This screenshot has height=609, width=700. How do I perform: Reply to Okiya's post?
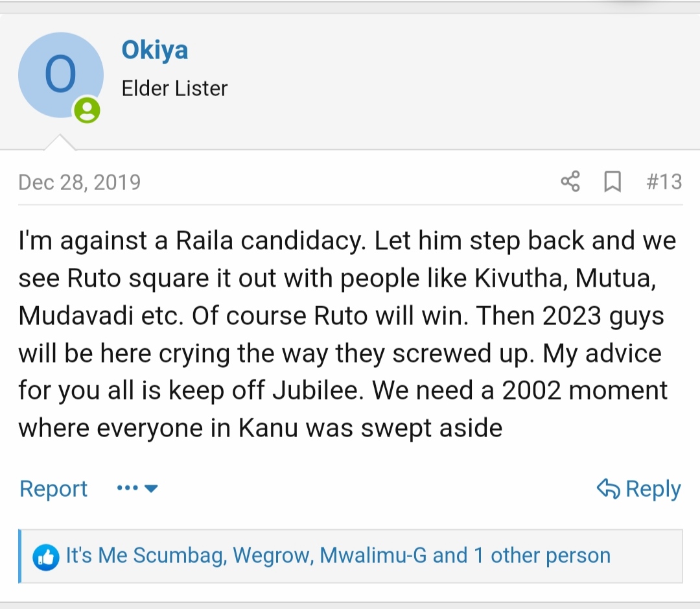(639, 489)
